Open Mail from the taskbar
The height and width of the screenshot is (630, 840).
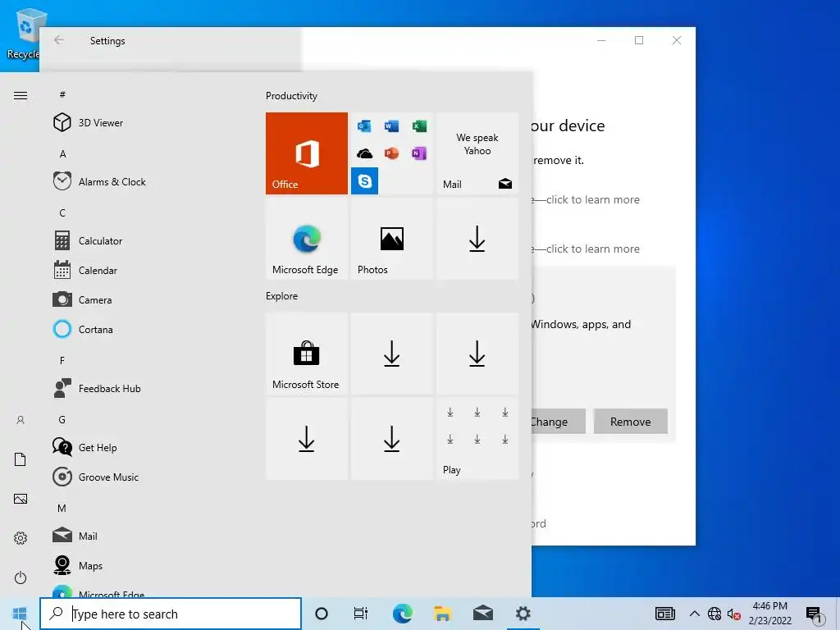click(482, 614)
